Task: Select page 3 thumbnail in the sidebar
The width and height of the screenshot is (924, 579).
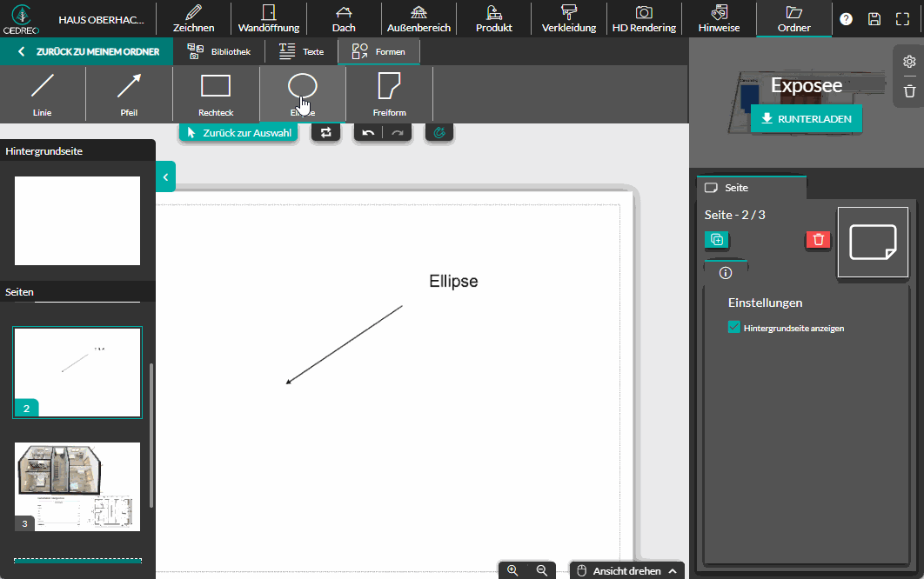Action: 77,486
